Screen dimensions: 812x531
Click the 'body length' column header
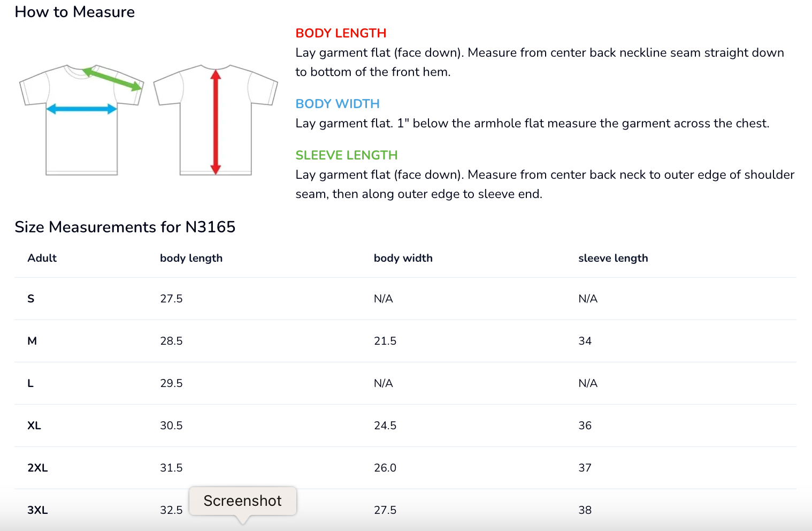[x=191, y=258]
